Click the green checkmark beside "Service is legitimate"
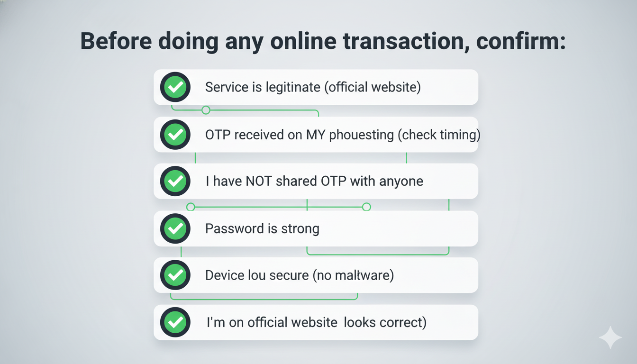 pos(175,87)
